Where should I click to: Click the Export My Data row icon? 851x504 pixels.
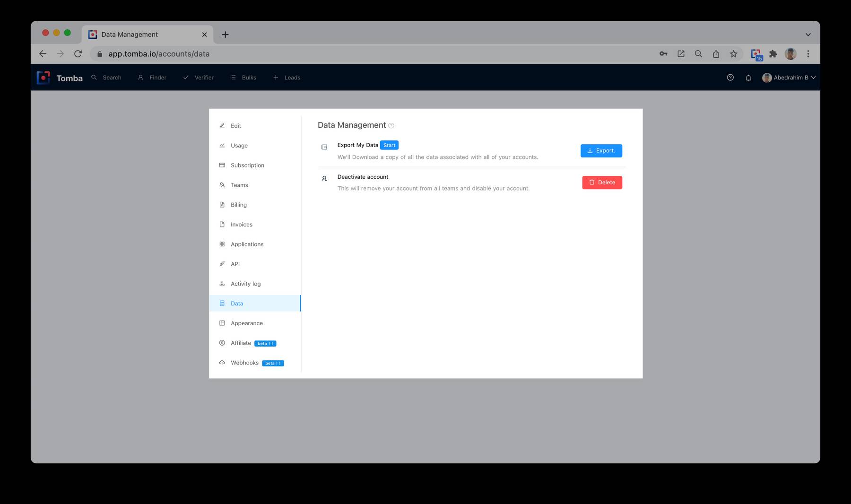point(324,147)
